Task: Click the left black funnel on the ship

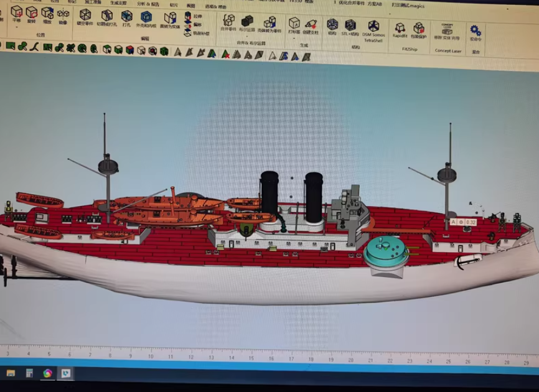Action: [269, 192]
